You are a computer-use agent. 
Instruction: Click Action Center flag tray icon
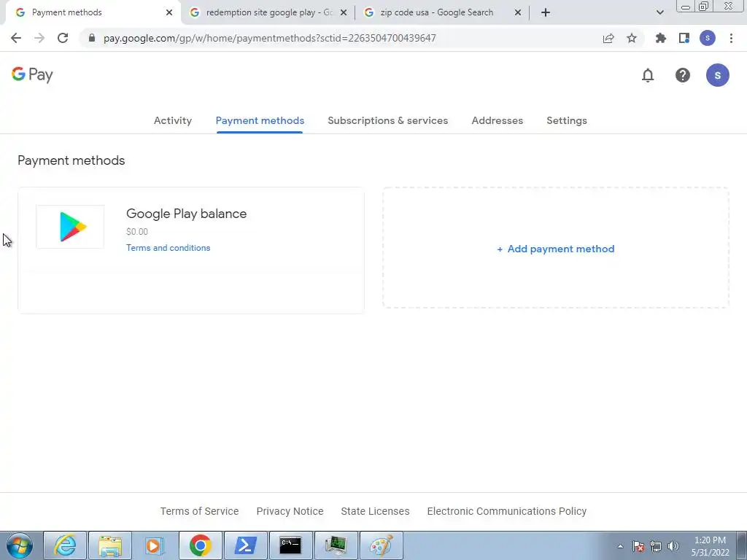click(638, 546)
